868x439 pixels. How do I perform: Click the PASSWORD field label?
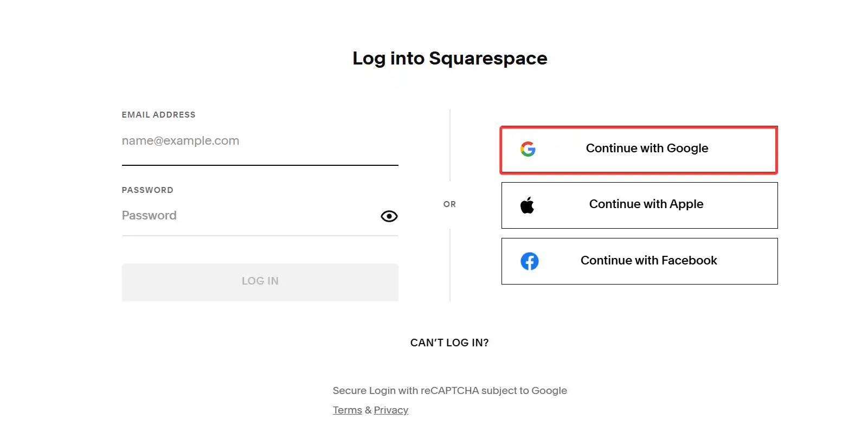[x=147, y=190]
